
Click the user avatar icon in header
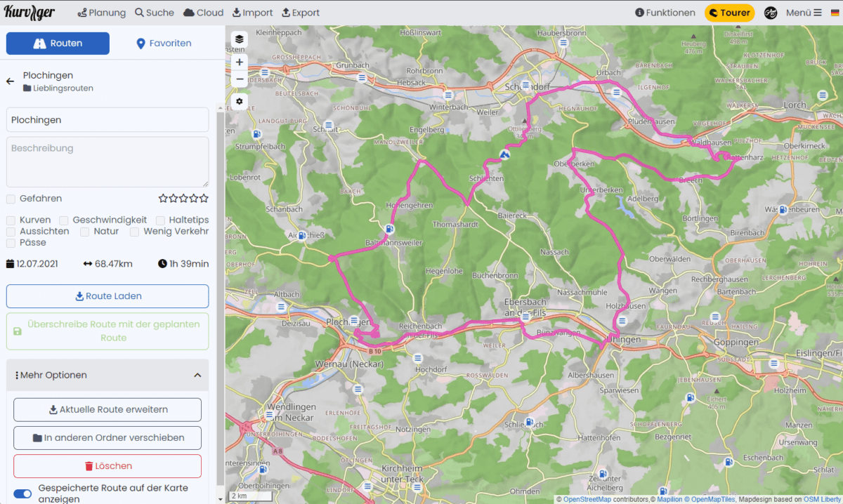(771, 13)
